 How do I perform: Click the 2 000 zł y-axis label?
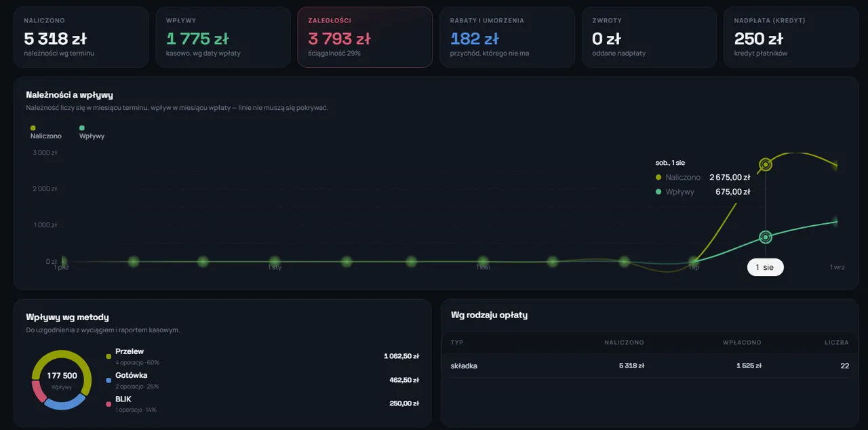[45, 189]
